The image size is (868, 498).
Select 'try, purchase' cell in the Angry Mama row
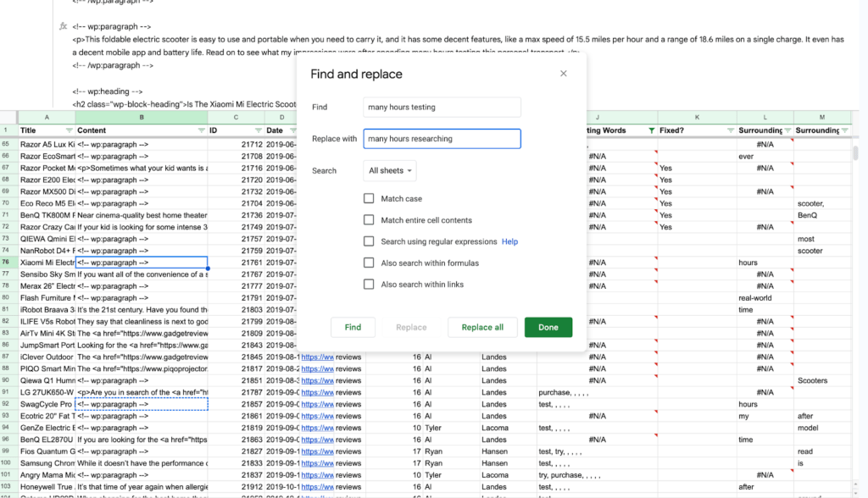click(x=598, y=475)
